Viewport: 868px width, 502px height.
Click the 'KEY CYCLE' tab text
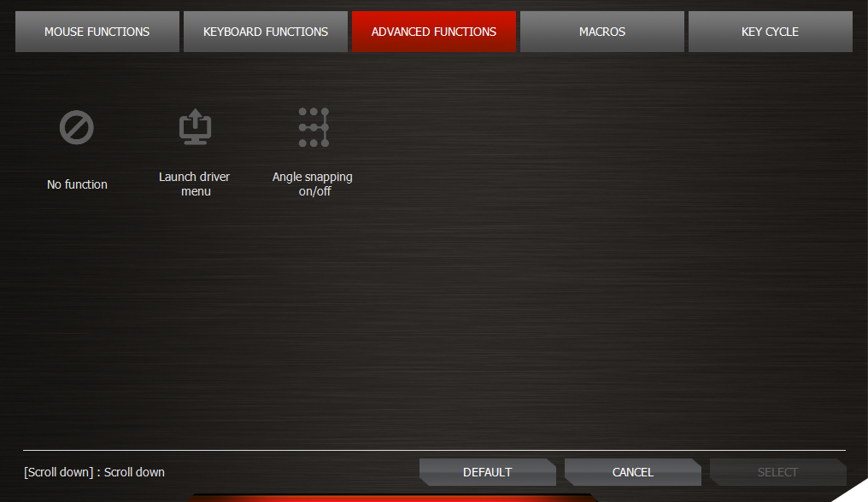click(x=770, y=32)
